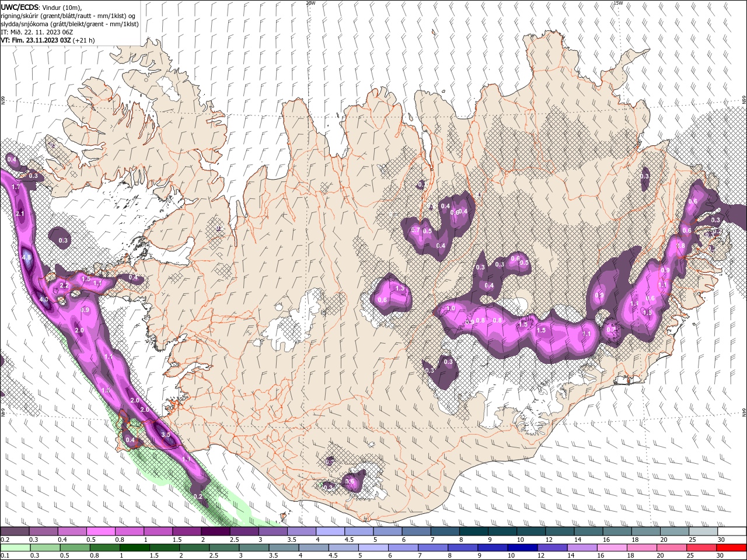Click the dark blue lower legend swatch starting at 10
Viewport: 747px width, 560px height.
coord(522,548)
